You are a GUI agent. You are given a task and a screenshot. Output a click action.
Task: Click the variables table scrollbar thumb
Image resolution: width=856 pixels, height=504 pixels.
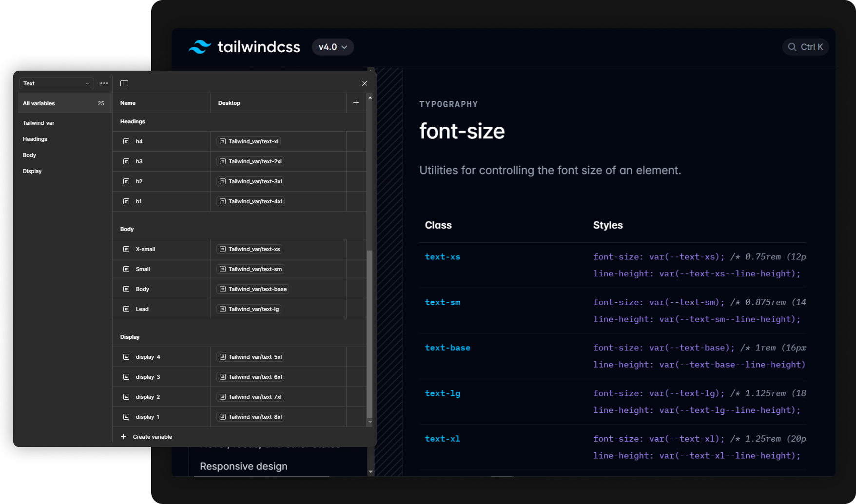370,334
